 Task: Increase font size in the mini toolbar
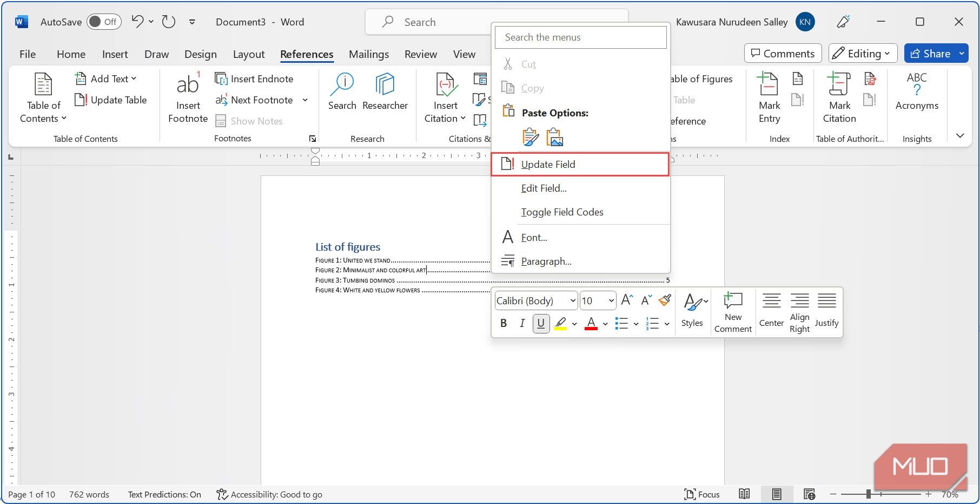point(627,300)
